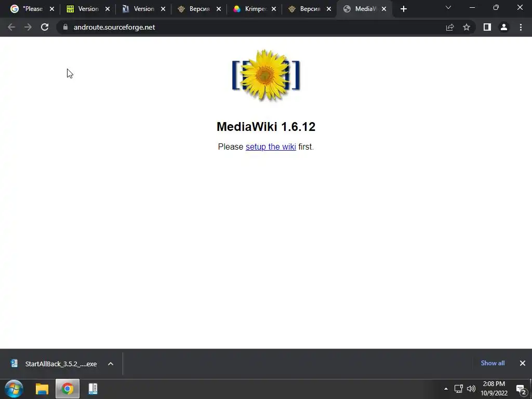
Task: Expand the tab search dropdown
Action: pyautogui.click(x=448, y=7)
